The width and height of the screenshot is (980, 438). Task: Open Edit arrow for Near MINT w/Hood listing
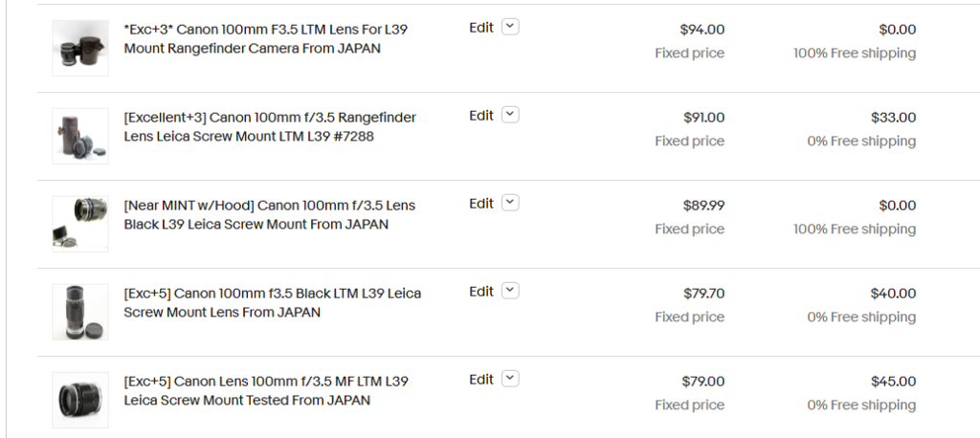tap(511, 203)
